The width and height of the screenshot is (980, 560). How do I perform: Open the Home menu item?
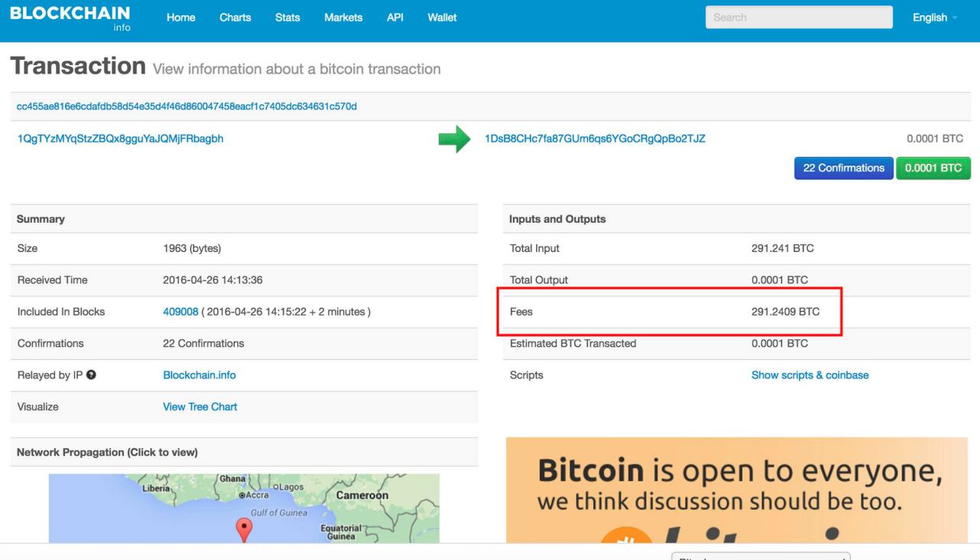coord(181,18)
